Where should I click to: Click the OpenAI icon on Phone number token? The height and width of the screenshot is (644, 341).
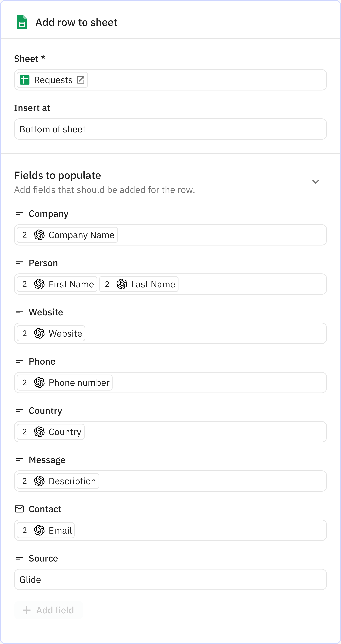point(39,382)
